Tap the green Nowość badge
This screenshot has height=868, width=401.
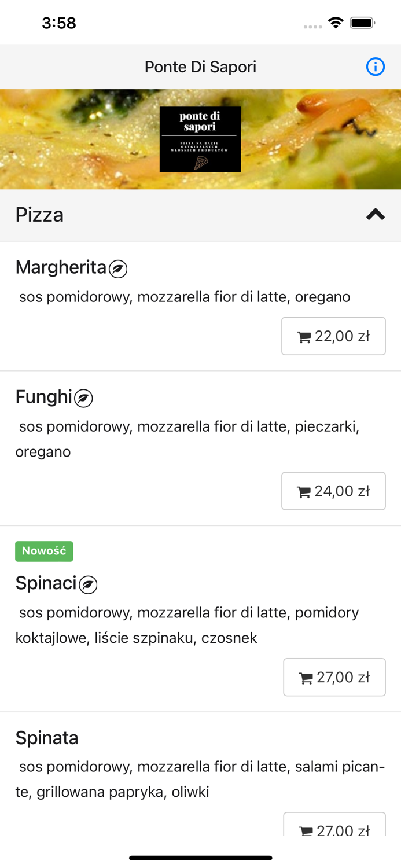(x=44, y=551)
